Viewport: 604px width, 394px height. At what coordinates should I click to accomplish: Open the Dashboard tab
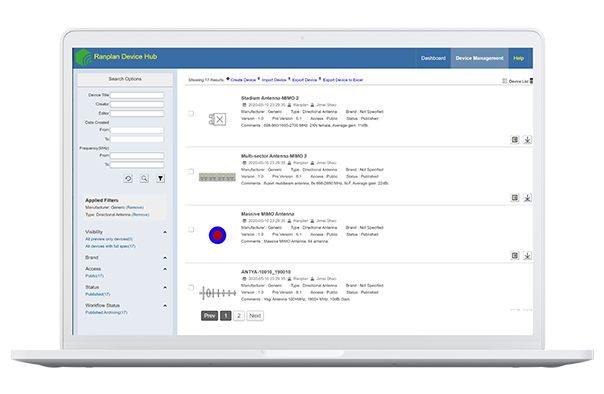(x=433, y=58)
